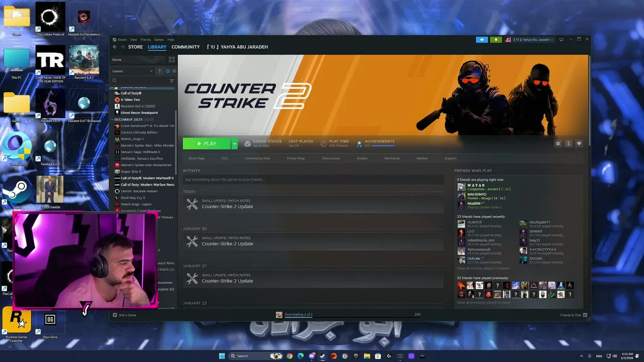
Task: Open the green notifications bell
Action: 496,40
